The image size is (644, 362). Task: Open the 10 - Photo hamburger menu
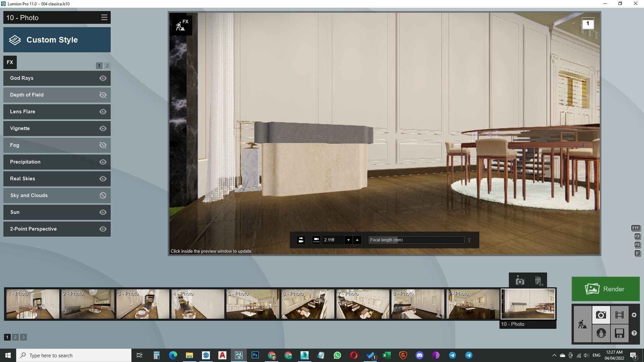point(104,17)
